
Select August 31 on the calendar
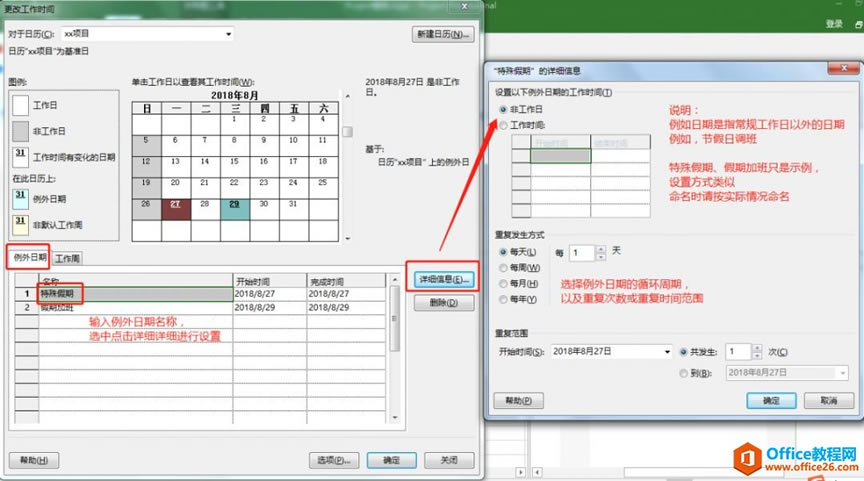[x=293, y=209]
